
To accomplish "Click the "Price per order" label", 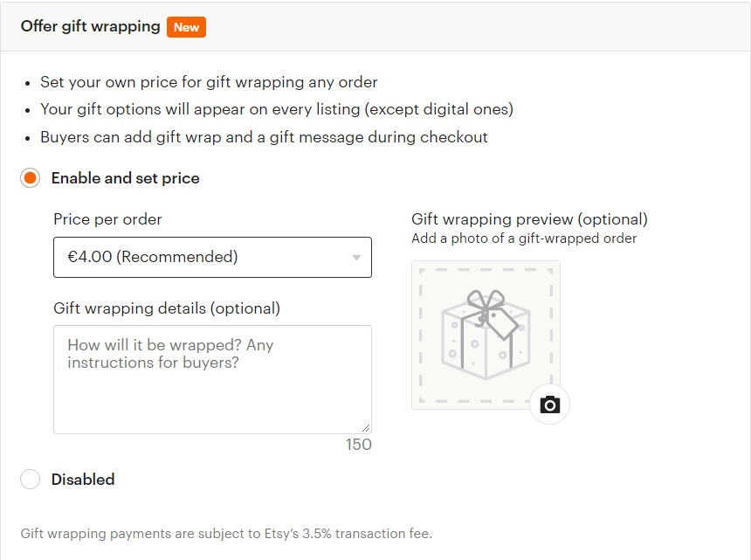I will pos(107,219).
